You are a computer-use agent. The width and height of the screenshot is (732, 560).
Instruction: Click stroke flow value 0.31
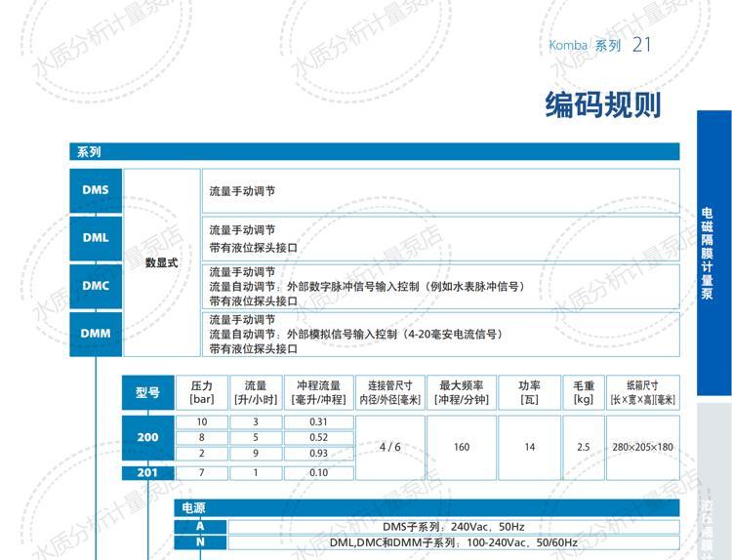pos(319,421)
